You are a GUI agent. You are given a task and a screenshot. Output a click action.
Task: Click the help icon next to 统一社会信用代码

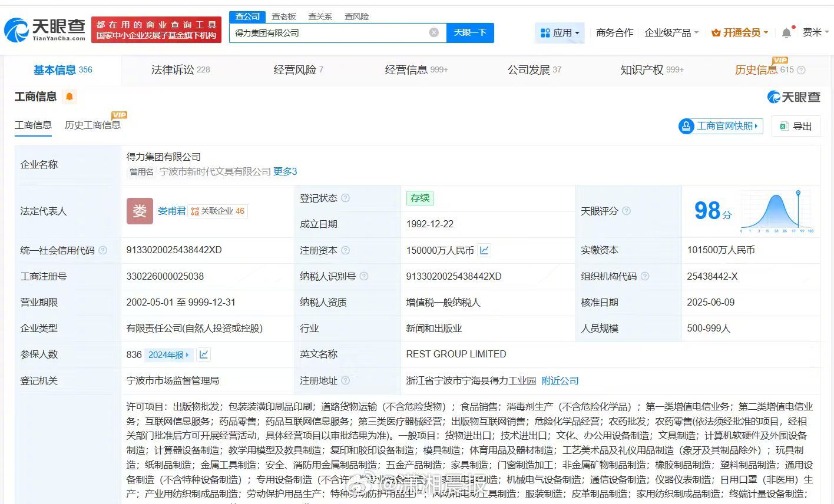pos(103,250)
